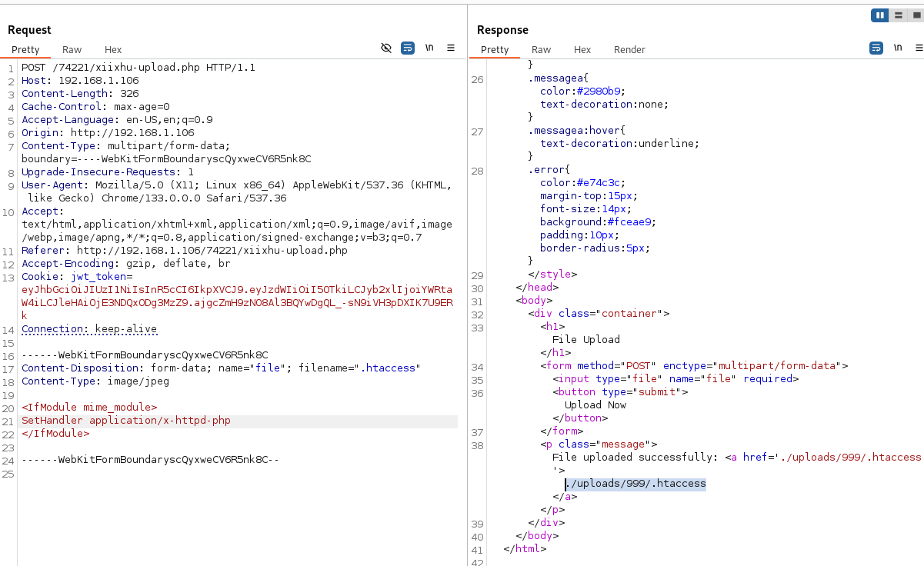The image size is (924, 566).
Task: Click the <IfModule mime_module> opening line
Action: [89, 408]
